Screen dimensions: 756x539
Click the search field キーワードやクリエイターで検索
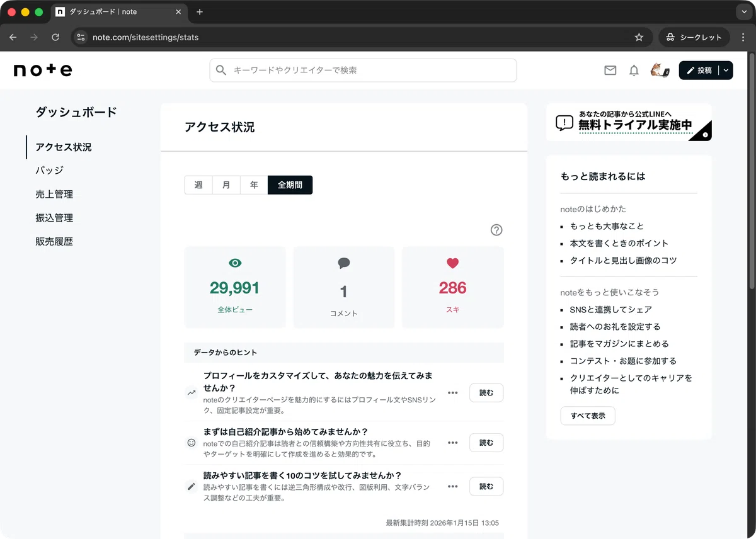click(363, 71)
